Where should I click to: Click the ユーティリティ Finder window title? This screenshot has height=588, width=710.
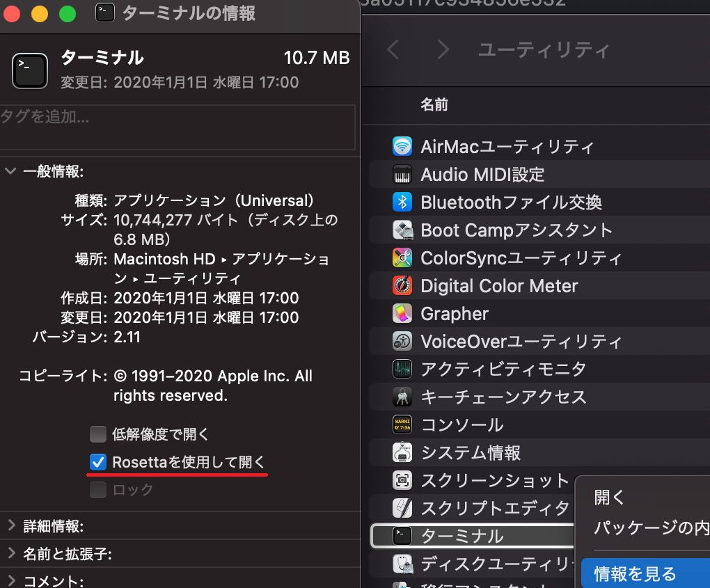tap(544, 49)
